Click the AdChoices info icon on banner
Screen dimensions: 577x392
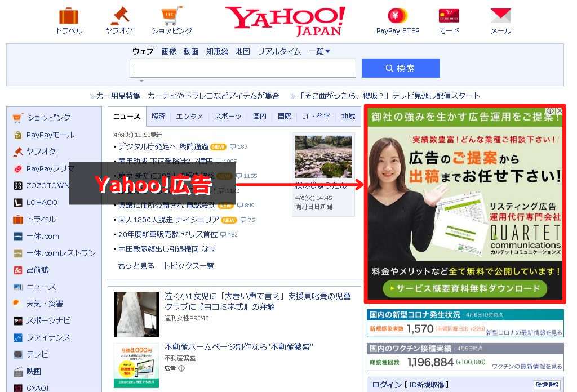click(550, 110)
